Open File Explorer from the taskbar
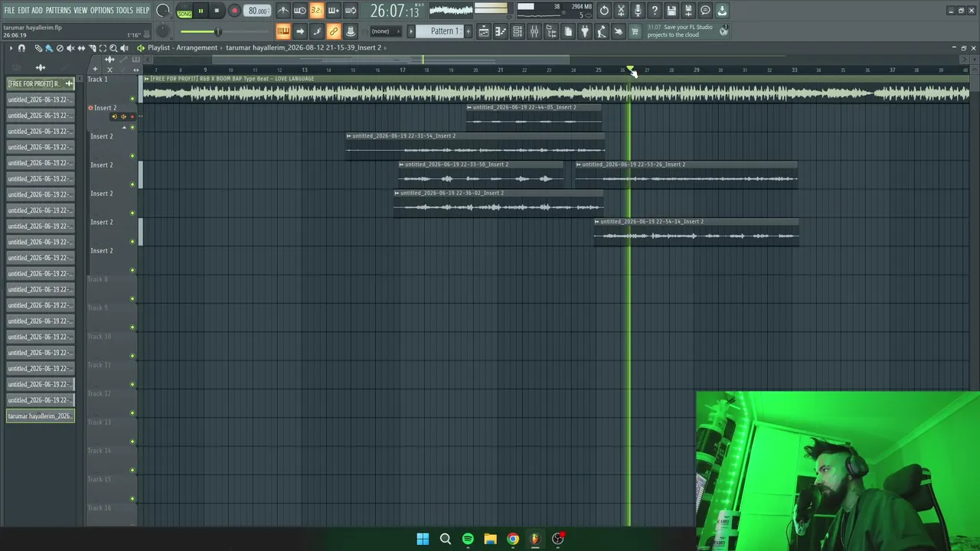 click(x=490, y=539)
